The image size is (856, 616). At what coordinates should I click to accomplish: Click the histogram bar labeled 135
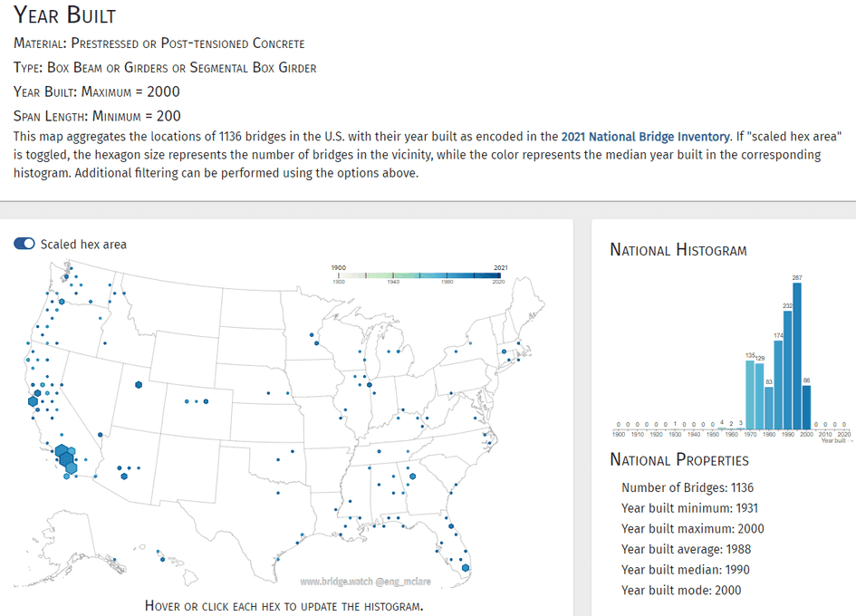(x=750, y=391)
